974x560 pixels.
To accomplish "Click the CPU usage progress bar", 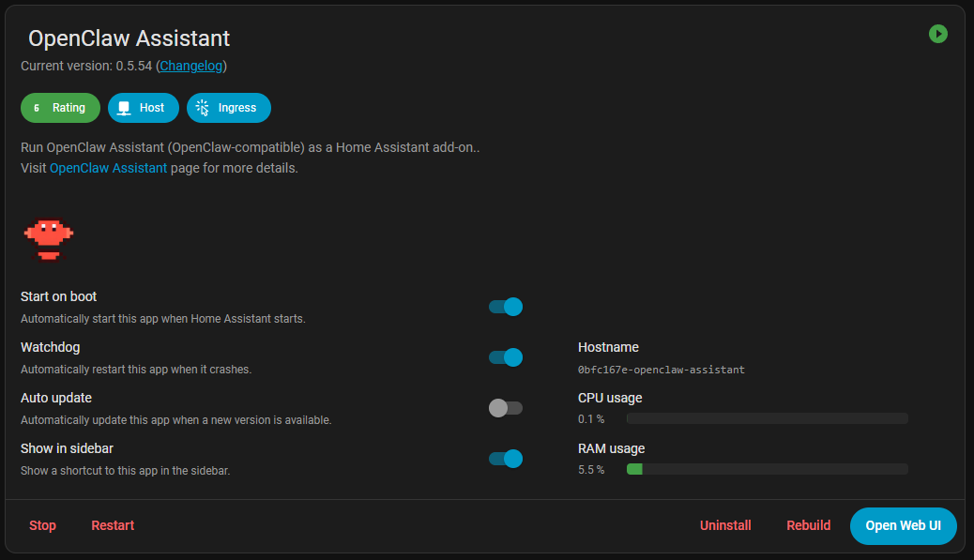I will tap(768, 419).
